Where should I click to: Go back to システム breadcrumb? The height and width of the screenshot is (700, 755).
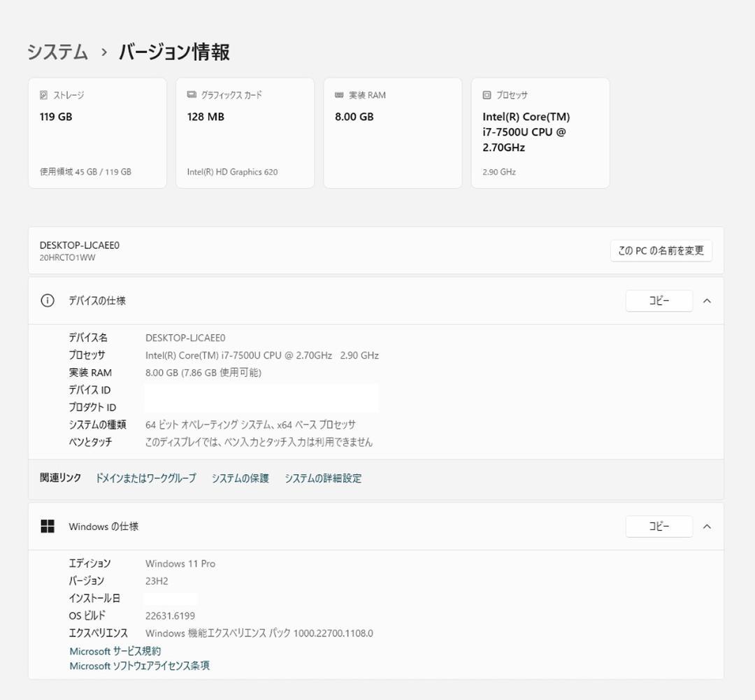(57, 52)
